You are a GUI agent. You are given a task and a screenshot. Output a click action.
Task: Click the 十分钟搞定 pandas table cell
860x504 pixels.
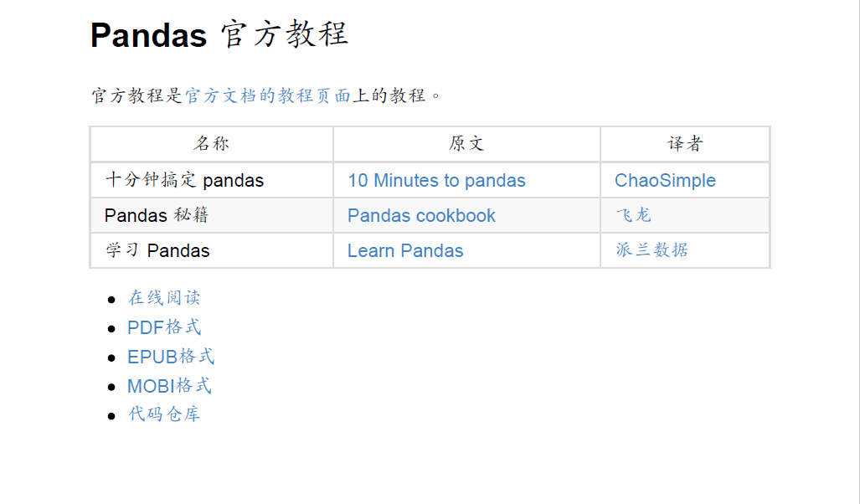pos(184,180)
